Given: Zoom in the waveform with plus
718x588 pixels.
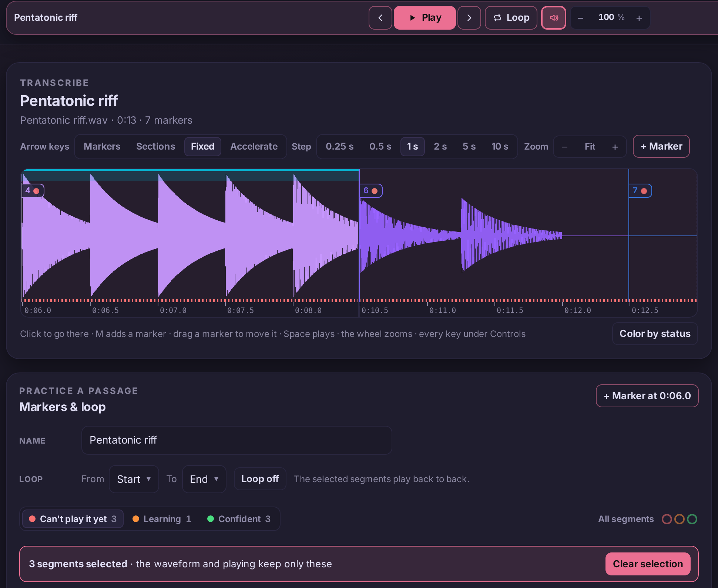Looking at the screenshot, I should (615, 147).
